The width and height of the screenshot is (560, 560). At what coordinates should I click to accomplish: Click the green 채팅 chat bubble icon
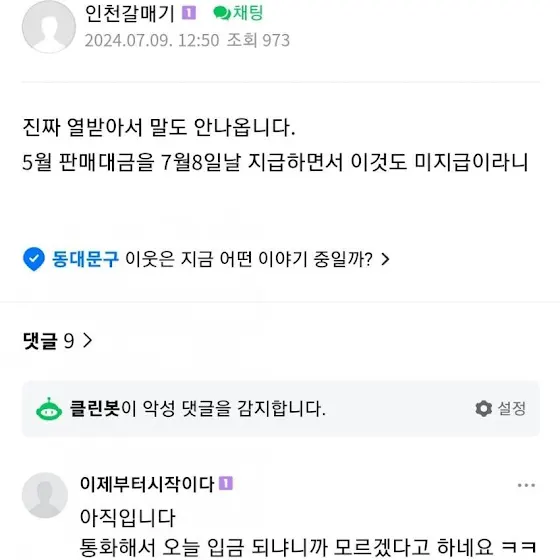click(x=222, y=14)
